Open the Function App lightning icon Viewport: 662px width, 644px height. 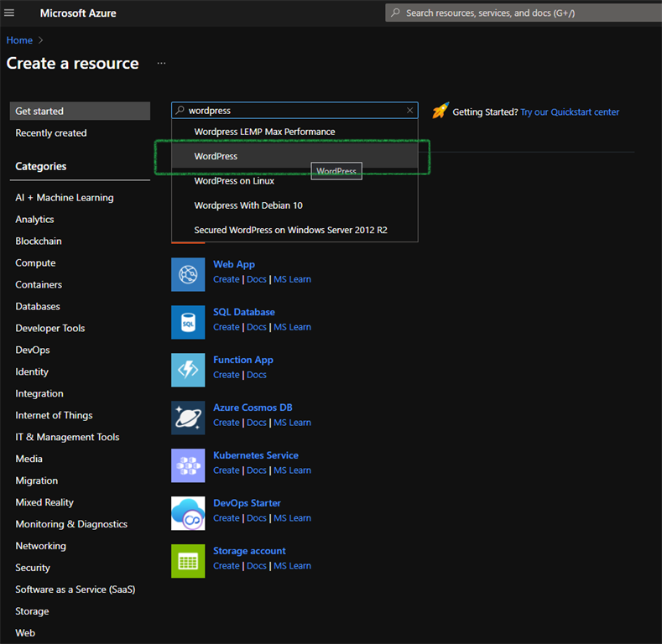[188, 370]
